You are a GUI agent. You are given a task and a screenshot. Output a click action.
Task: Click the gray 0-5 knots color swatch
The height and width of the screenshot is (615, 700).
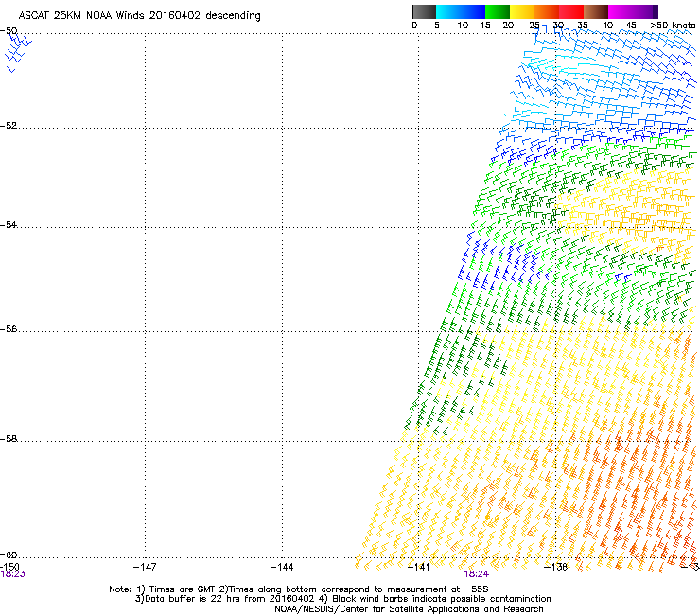424,11
